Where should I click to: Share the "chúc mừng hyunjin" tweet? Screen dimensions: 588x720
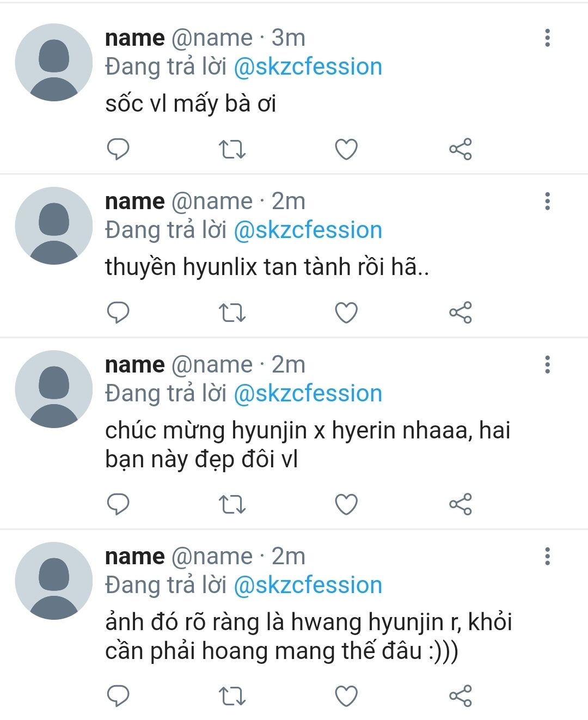(461, 504)
